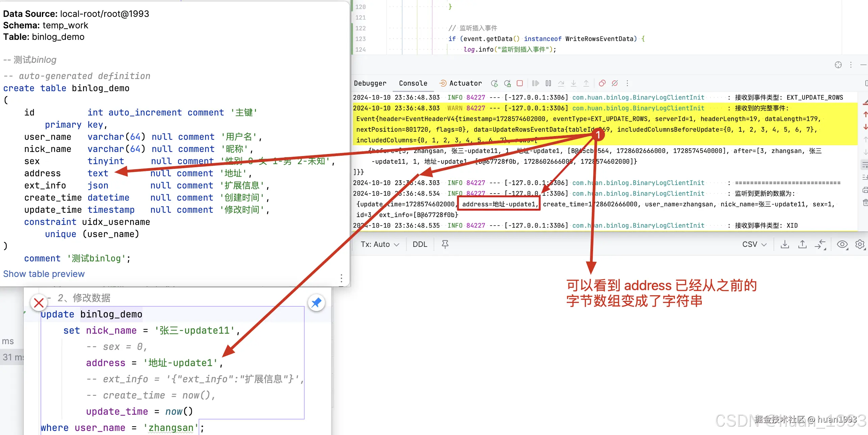Click the Show table preview link
The width and height of the screenshot is (868, 435).
pyautogui.click(x=44, y=274)
